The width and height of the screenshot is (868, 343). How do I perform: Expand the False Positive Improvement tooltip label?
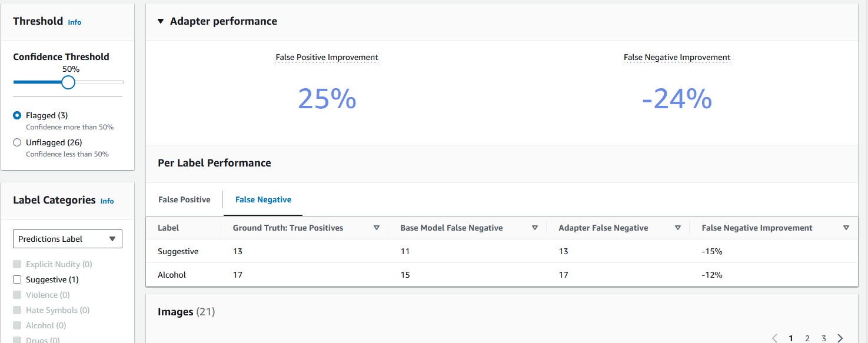click(x=327, y=57)
